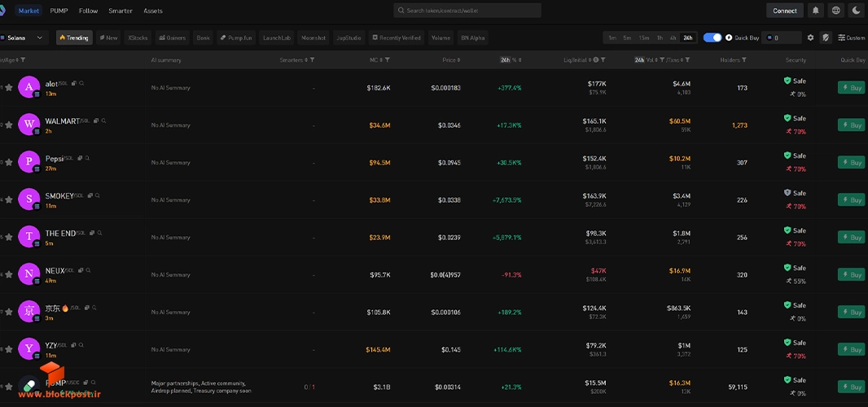868x407 pixels.
Task: Click the W avatar of WALMART
Action: (x=28, y=125)
